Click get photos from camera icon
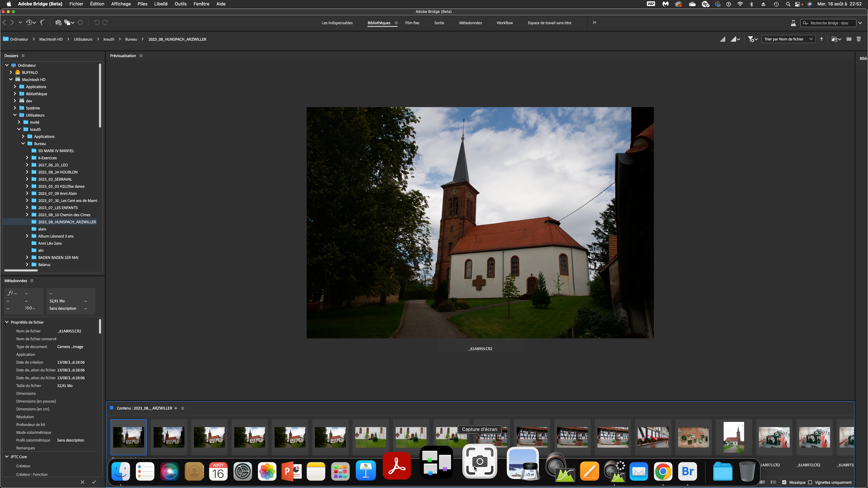 [58, 23]
